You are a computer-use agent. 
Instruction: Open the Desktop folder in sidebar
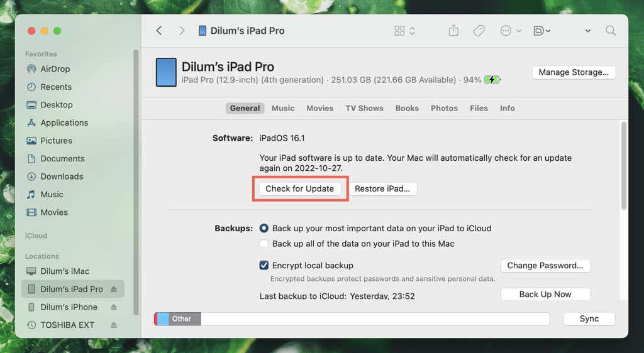[49, 105]
